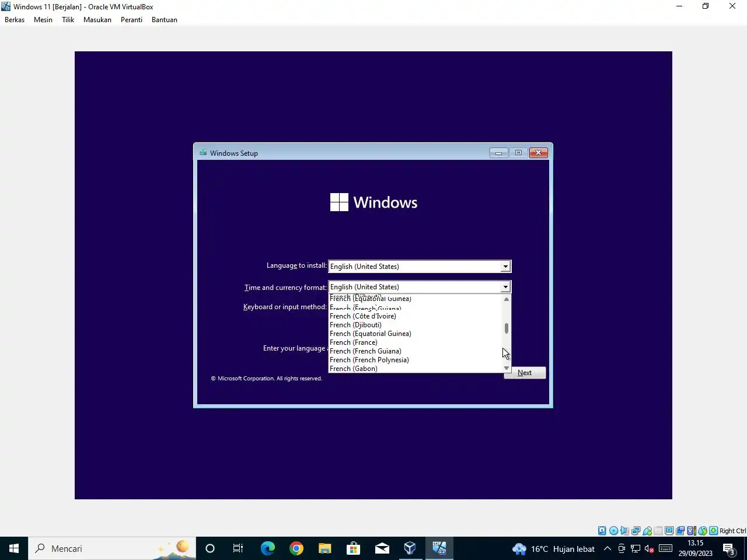This screenshot has width=747, height=560.
Task: Click the VirtualBox mouse integration status icon
Action: 703,531
